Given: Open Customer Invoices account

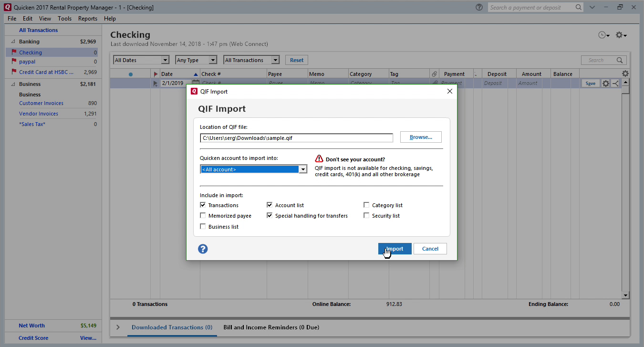Looking at the screenshot, I should click(x=41, y=103).
